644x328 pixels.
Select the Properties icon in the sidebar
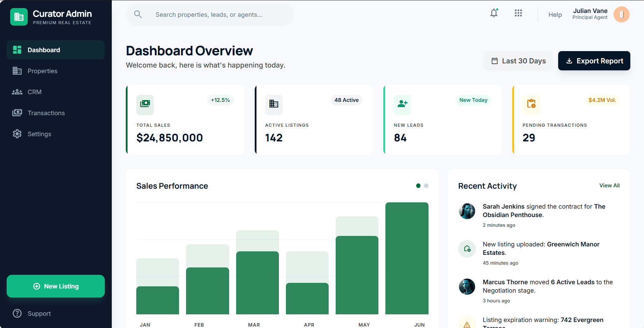(x=17, y=71)
